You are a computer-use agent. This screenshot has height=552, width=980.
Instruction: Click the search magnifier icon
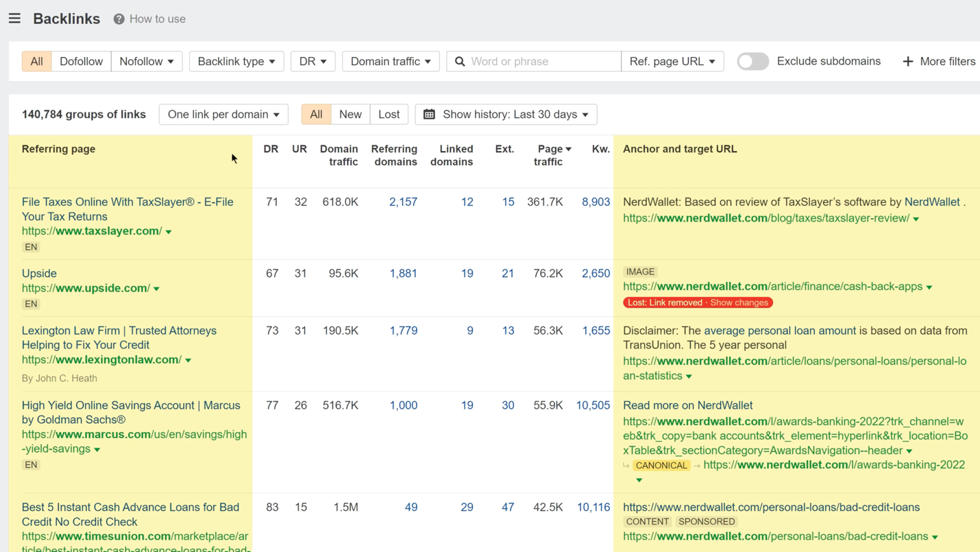click(460, 62)
